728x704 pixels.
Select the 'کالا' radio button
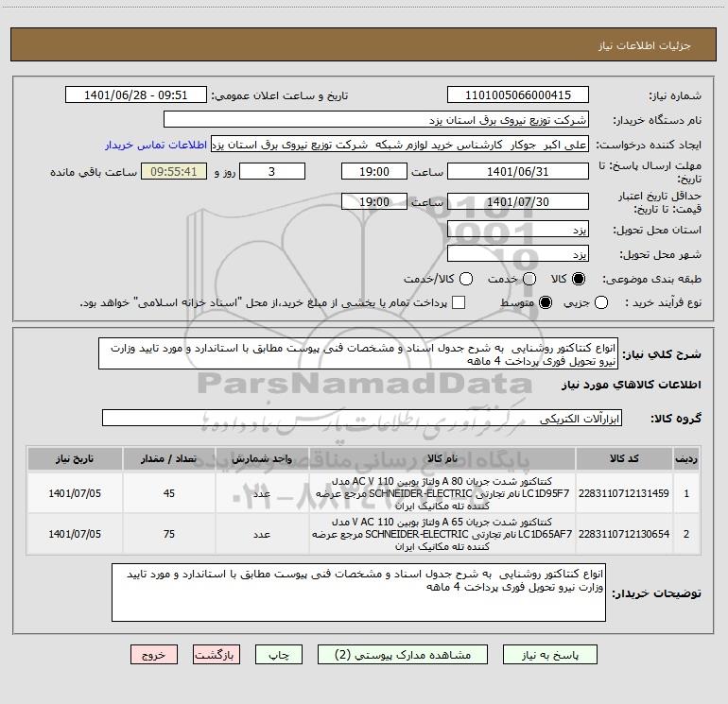coord(579,279)
